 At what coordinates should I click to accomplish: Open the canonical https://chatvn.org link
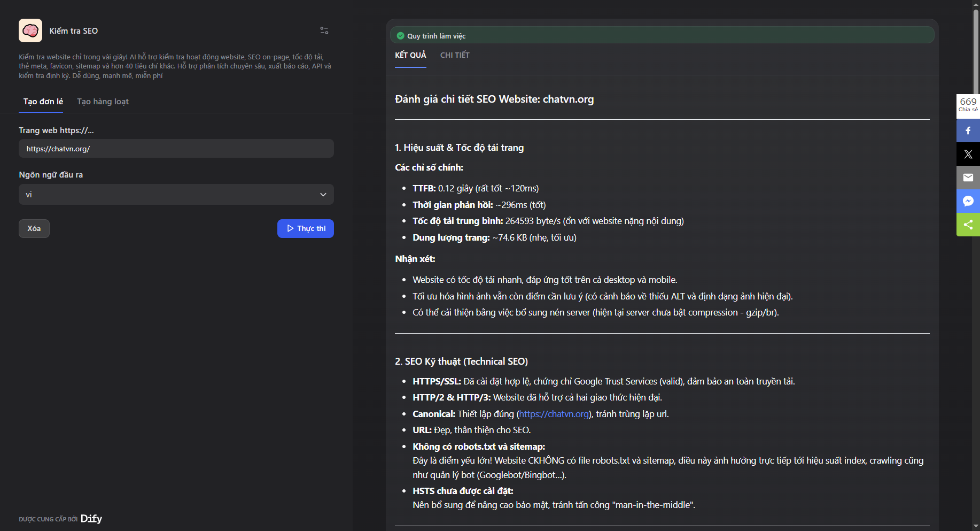[x=554, y=413]
